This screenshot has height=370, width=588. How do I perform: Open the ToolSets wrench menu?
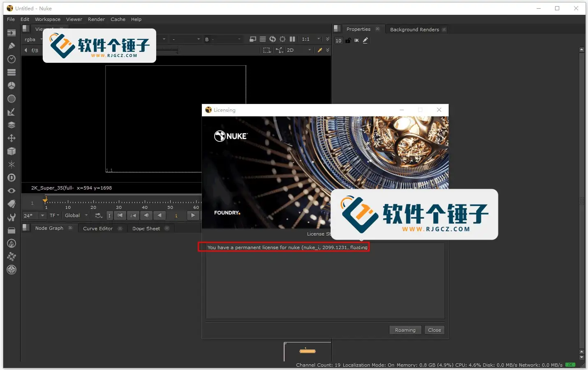pyautogui.click(x=12, y=217)
